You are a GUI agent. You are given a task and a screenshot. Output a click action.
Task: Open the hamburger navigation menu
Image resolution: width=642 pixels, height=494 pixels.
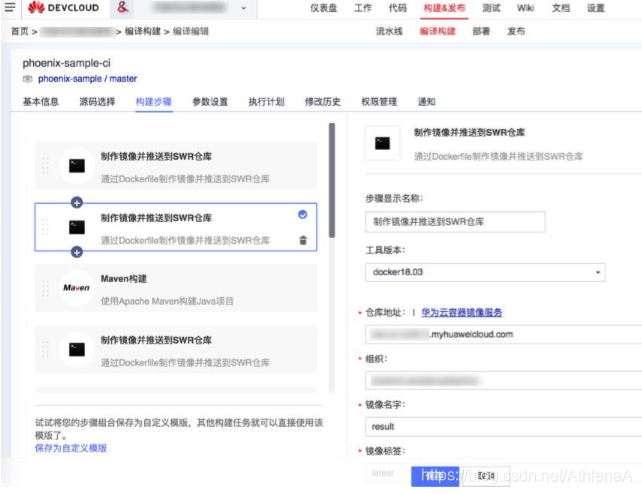10,7
